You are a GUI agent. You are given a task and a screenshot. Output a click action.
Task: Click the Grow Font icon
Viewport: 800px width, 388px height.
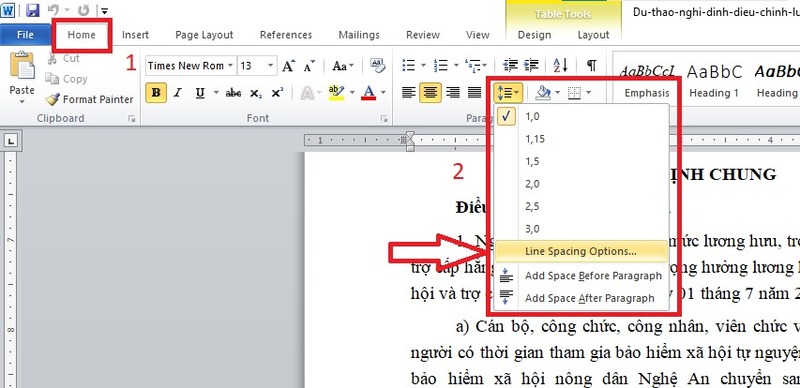[x=289, y=66]
